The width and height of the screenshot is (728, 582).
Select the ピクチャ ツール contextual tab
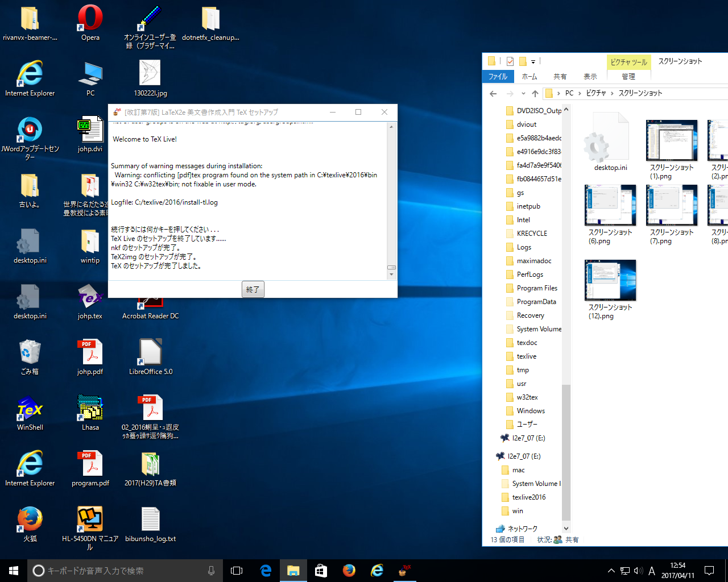(x=628, y=61)
